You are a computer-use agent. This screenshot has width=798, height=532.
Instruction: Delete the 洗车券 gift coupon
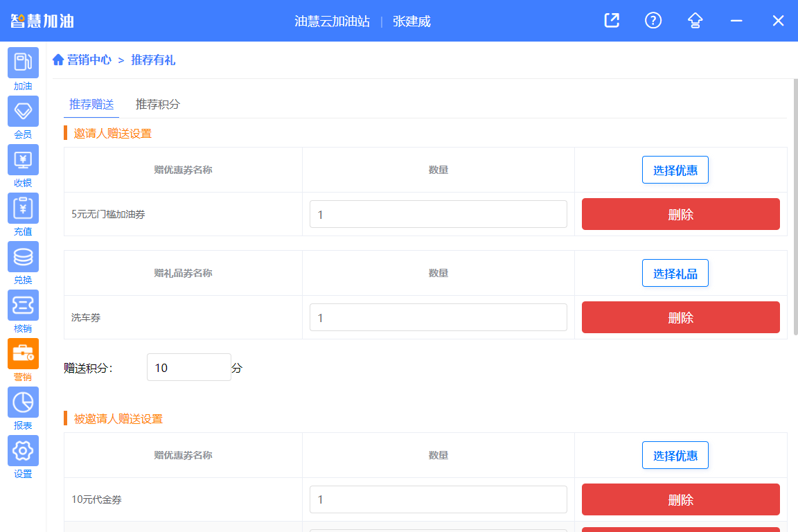pos(680,317)
